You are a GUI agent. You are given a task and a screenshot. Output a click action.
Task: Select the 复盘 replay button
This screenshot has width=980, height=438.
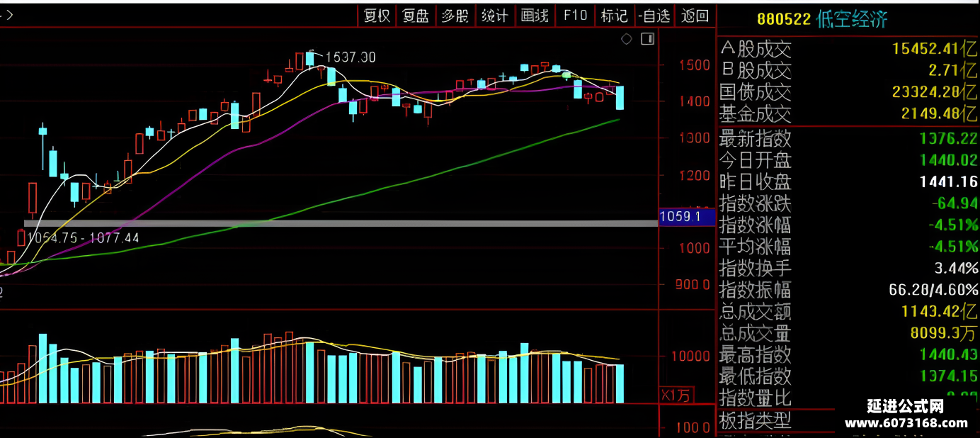(x=416, y=16)
